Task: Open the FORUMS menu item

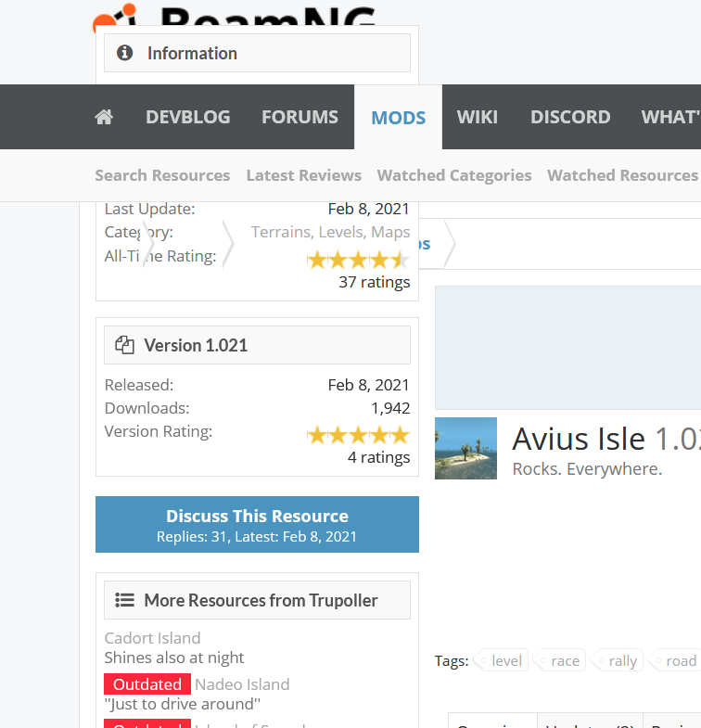Action: (x=300, y=117)
